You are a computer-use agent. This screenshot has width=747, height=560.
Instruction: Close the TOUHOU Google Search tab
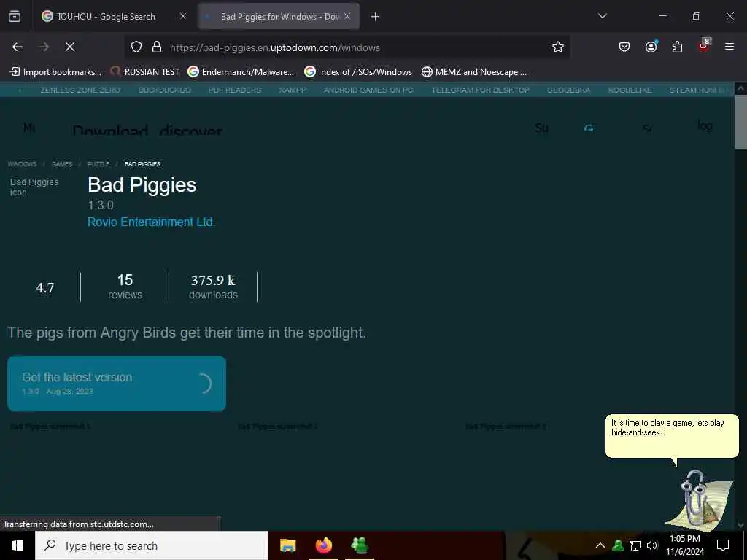tap(183, 17)
